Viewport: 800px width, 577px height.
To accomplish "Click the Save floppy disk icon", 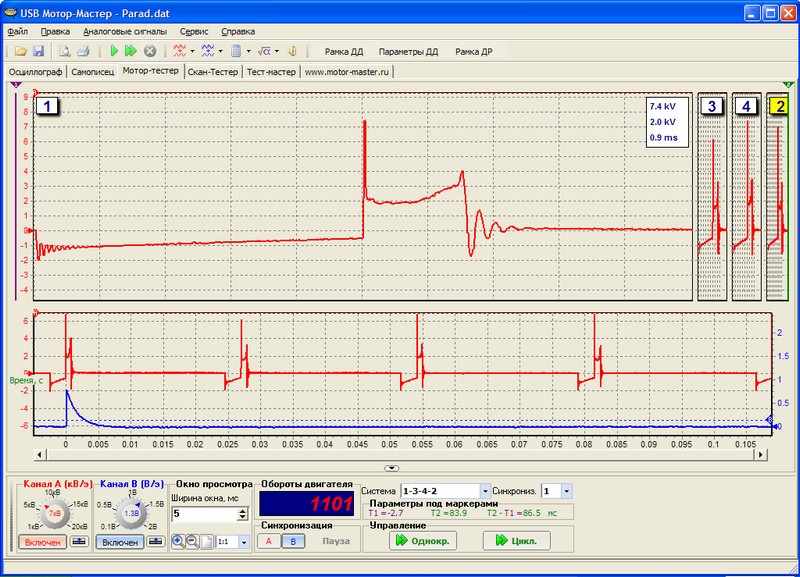I will (38, 51).
